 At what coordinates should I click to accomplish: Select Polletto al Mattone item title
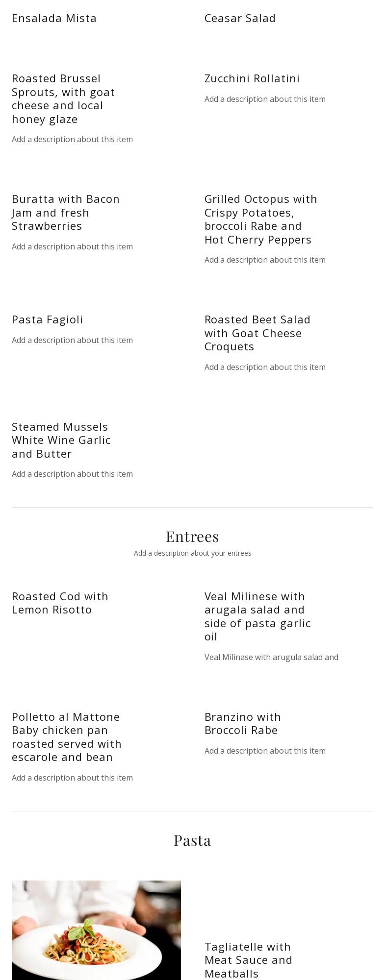click(x=66, y=736)
